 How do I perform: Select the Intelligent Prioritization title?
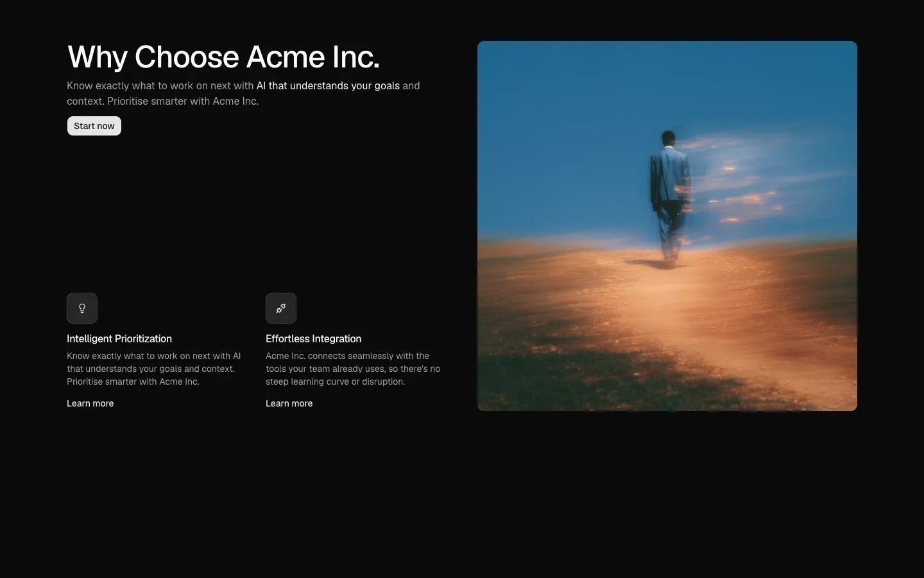pos(119,338)
